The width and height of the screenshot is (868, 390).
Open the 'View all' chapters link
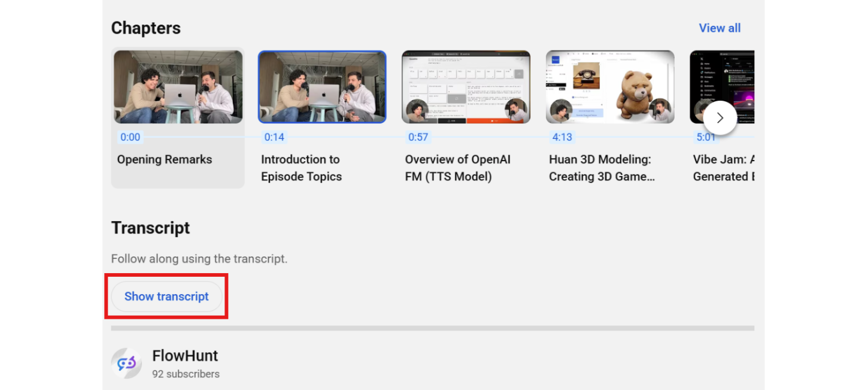[720, 28]
